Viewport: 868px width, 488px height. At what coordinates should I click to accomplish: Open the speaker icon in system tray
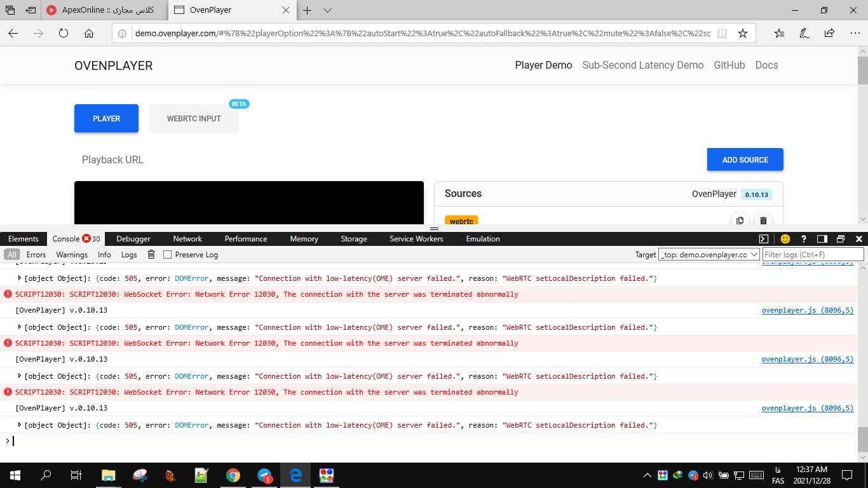tap(707, 475)
